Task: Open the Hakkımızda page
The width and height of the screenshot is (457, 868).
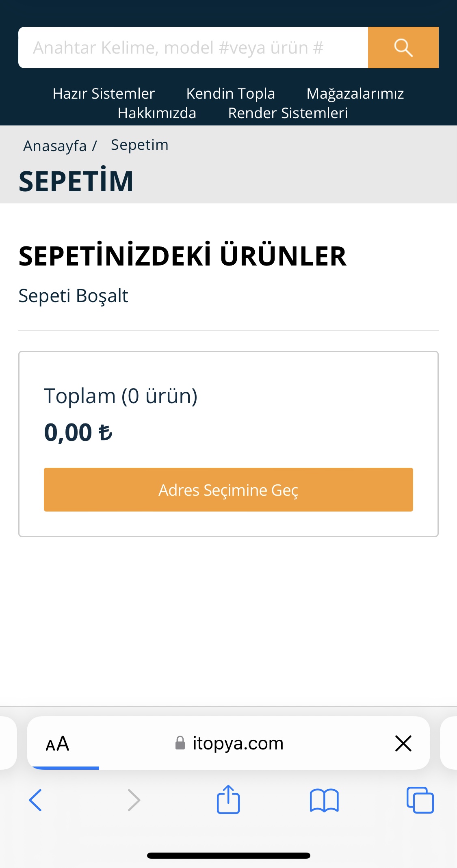Action: 157,113
